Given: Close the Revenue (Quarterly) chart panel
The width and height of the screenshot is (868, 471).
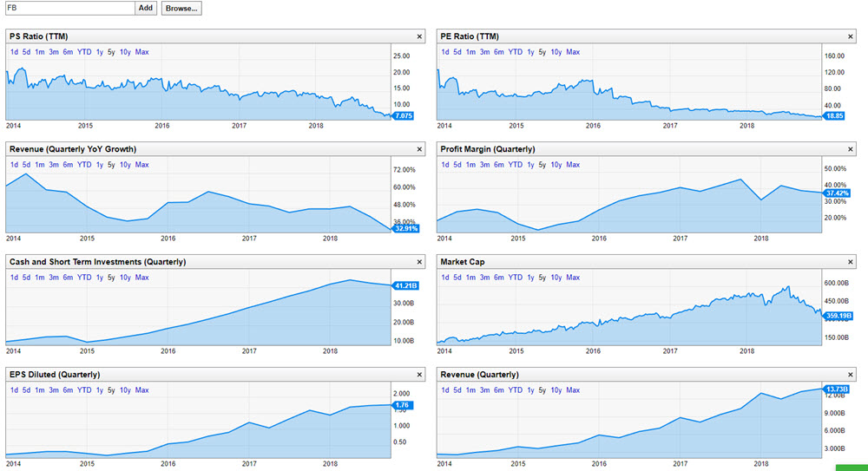Looking at the screenshot, I should 851,376.
